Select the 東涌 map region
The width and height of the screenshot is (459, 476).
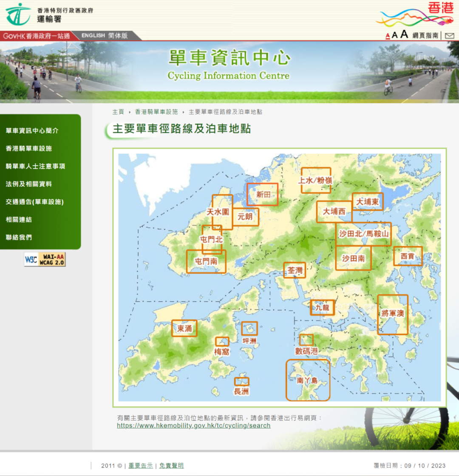pyautogui.click(x=184, y=329)
